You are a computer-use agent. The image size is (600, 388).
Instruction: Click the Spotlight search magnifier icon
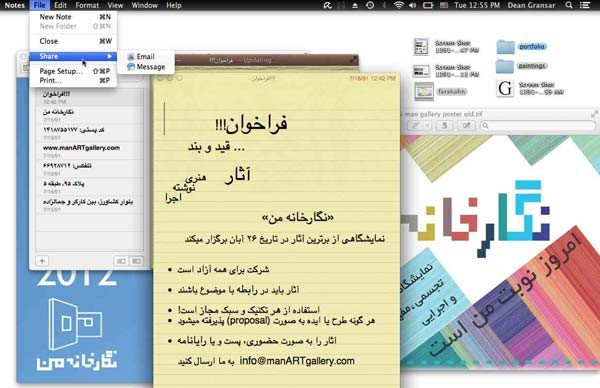tap(569, 5)
